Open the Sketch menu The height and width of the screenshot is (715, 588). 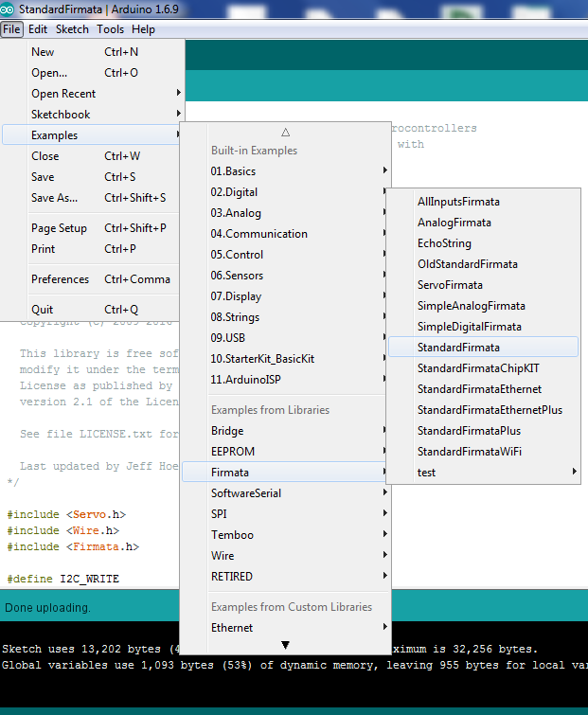coord(72,29)
